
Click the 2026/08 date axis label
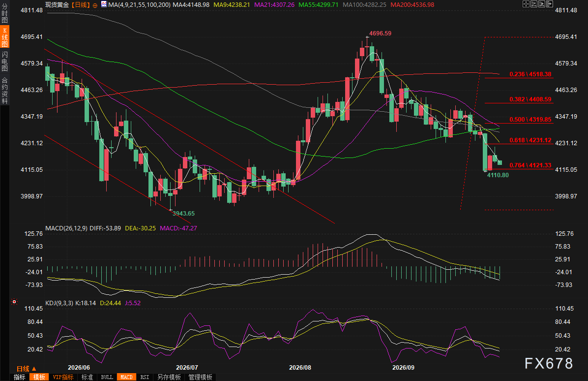pos(300,368)
